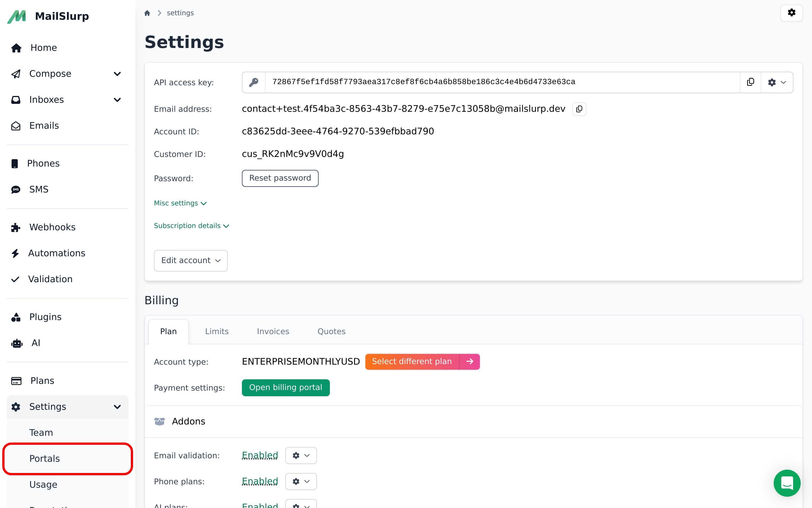Image resolution: width=812 pixels, height=508 pixels.
Task: Click the plan arrow icon button
Action: 469,362
